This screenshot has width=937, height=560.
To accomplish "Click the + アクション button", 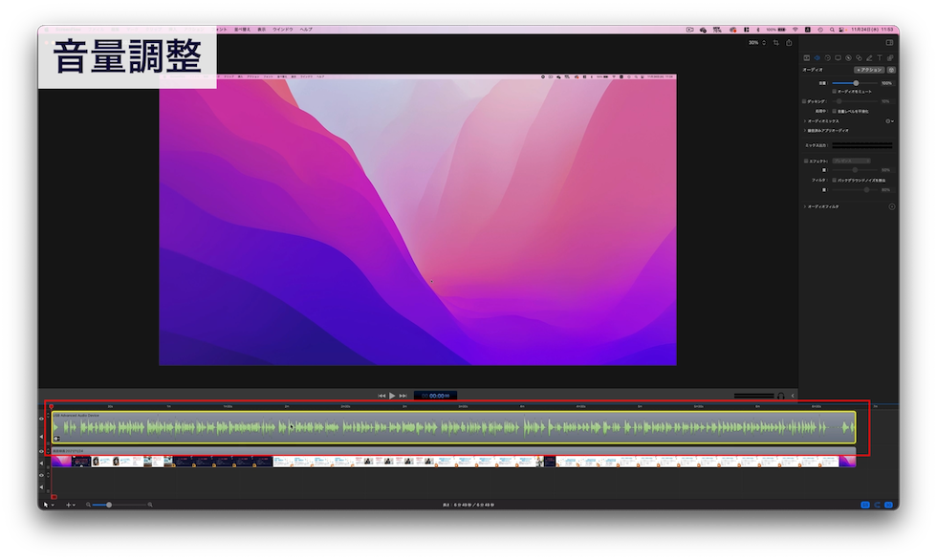I will [x=869, y=70].
